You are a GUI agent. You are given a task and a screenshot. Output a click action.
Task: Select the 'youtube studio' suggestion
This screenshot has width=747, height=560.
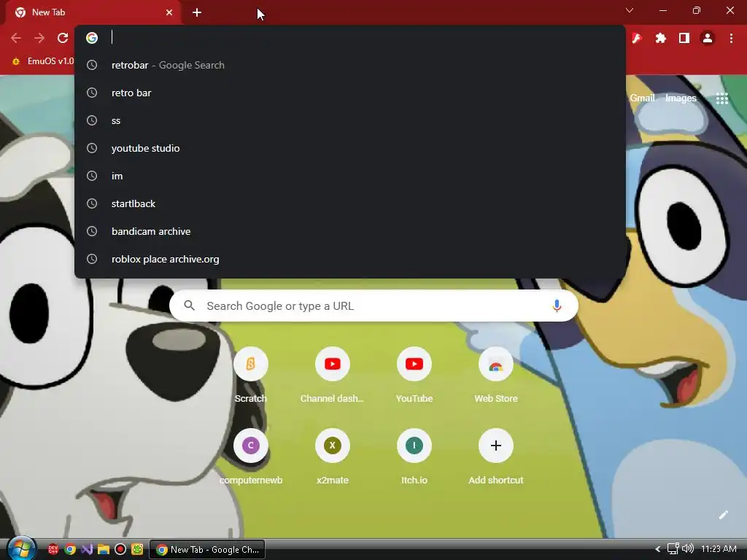(349, 148)
